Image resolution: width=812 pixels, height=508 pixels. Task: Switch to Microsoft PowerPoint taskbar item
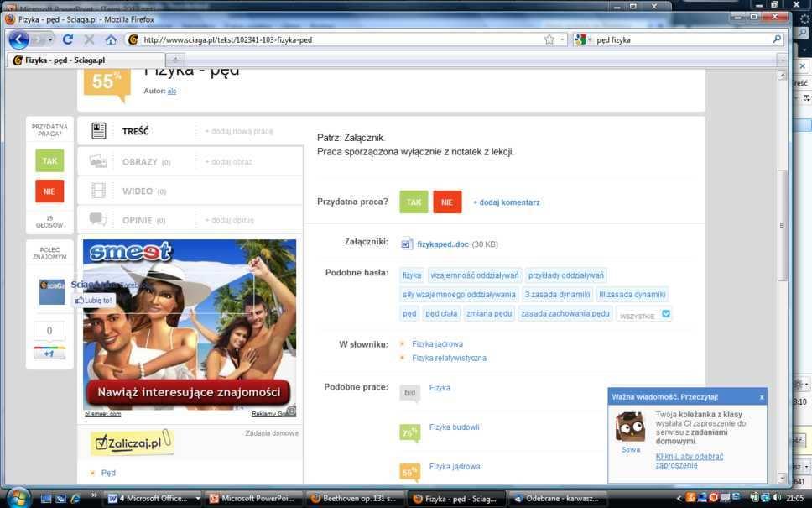(x=253, y=499)
